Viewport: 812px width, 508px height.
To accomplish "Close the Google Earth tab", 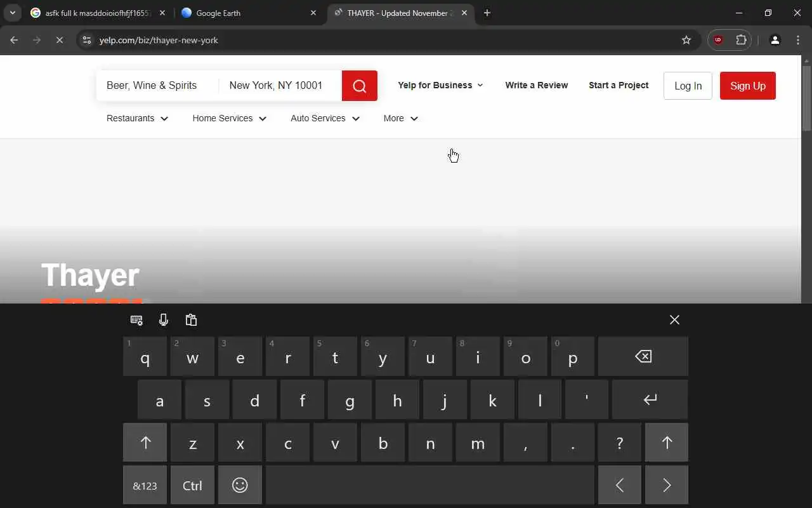I will [313, 13].
